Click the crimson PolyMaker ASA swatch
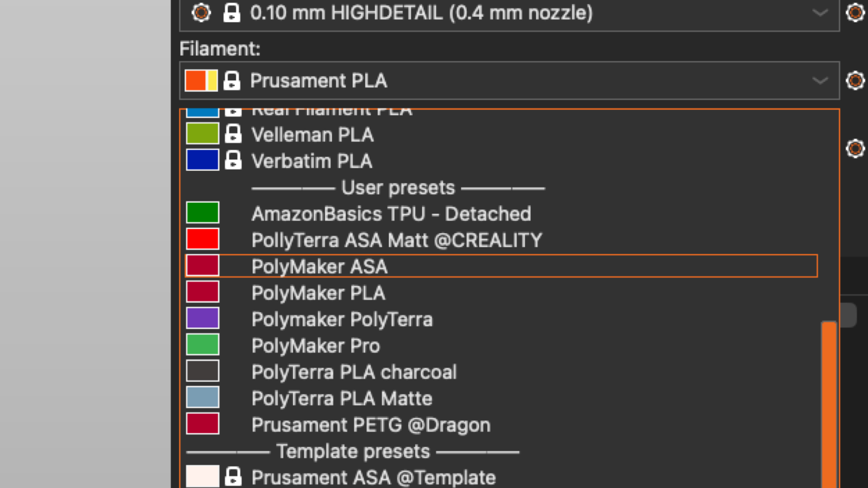This screenshot has height=488, width=868. point(203,266)
